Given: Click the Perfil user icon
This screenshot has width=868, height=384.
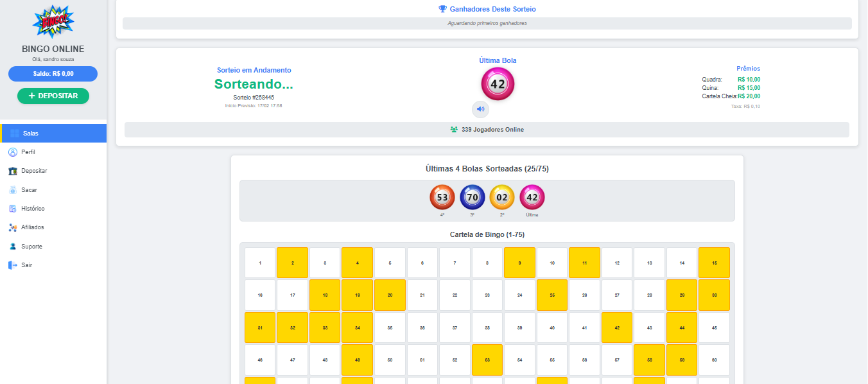Looking at the screenshot, I should [13, 152].
